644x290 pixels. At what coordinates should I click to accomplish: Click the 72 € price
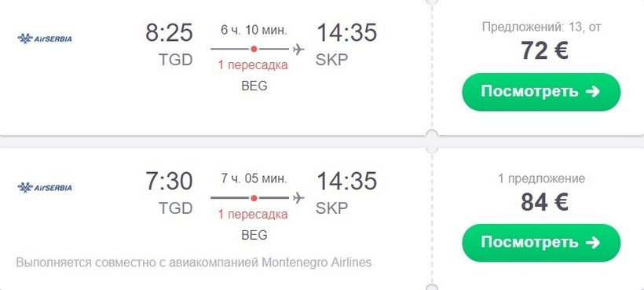[544, 51]
